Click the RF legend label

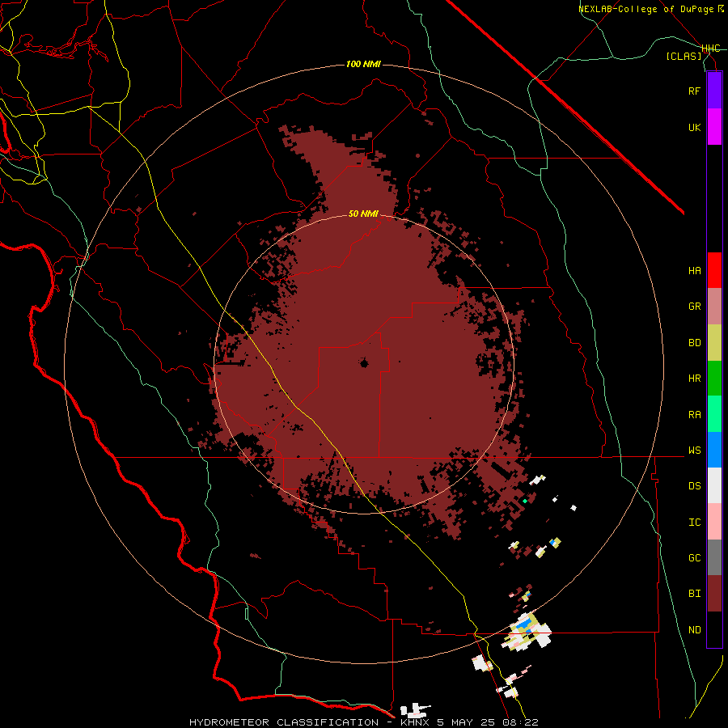[x=694, y=91]
